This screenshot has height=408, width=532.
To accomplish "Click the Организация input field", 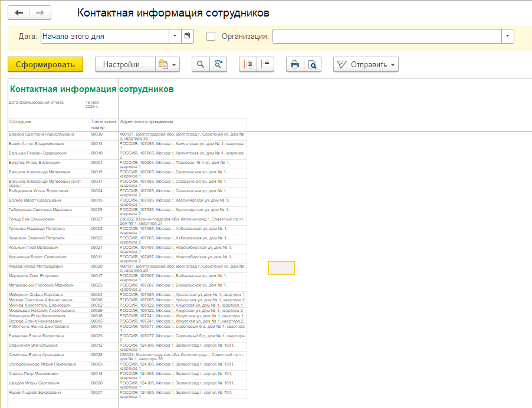I will pyautogui.click(x=387, y=37).
